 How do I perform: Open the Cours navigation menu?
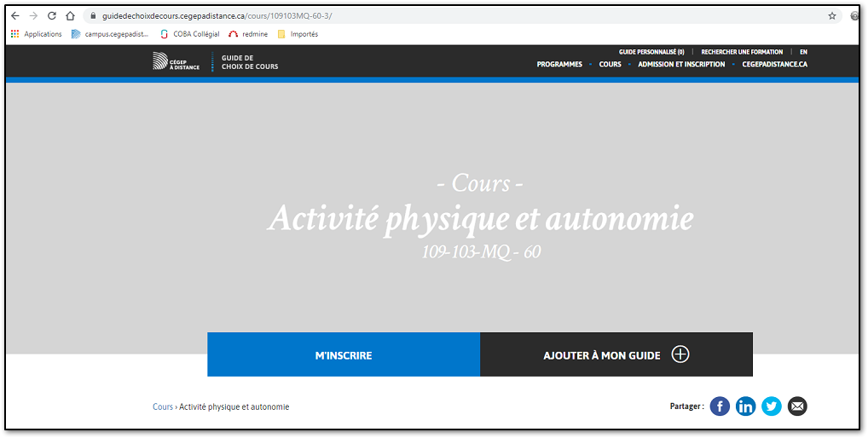(610, 65)
